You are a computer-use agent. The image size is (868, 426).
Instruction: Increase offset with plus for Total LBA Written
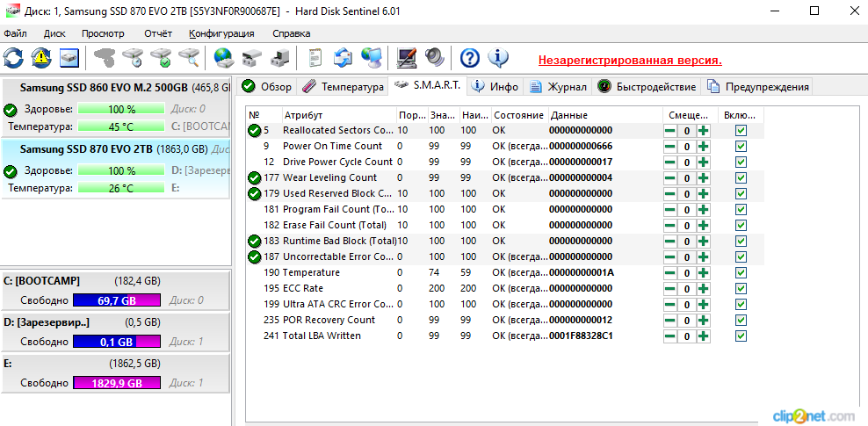(x=703, y=336)
